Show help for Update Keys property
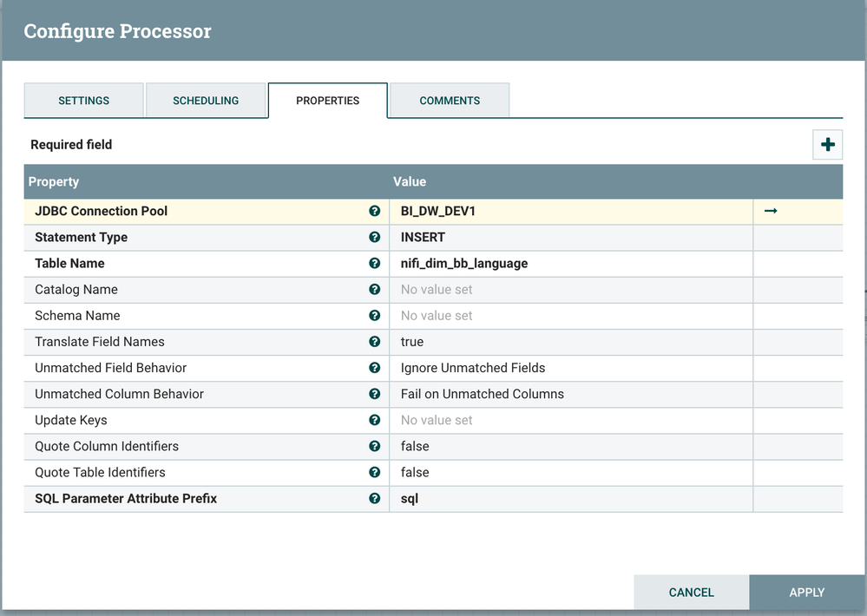The image size is (867, 616). [374, 420]
